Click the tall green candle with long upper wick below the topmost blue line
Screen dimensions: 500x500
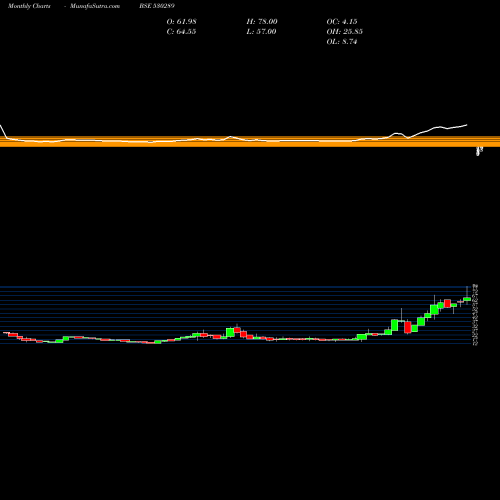point(434,309)
